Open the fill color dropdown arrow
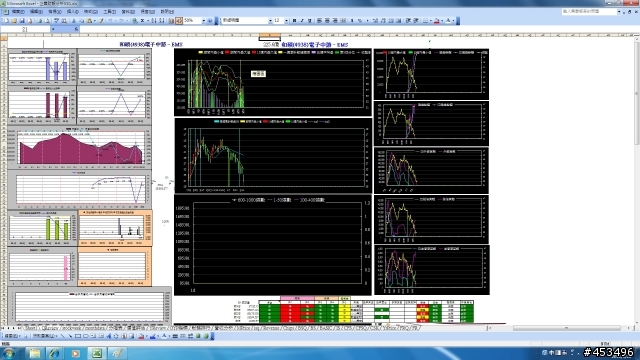The height and width of the screenshot is (360, 640). (442, 20)
